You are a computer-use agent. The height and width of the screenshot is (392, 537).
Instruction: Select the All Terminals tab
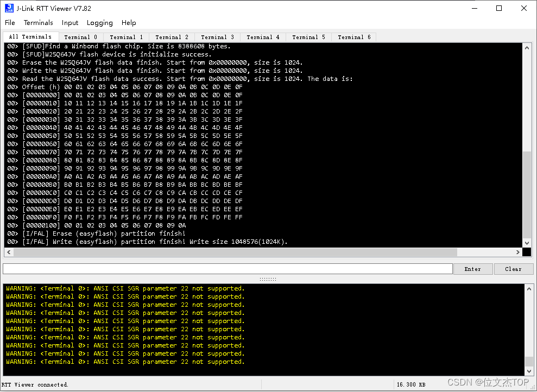click(30, 37)
